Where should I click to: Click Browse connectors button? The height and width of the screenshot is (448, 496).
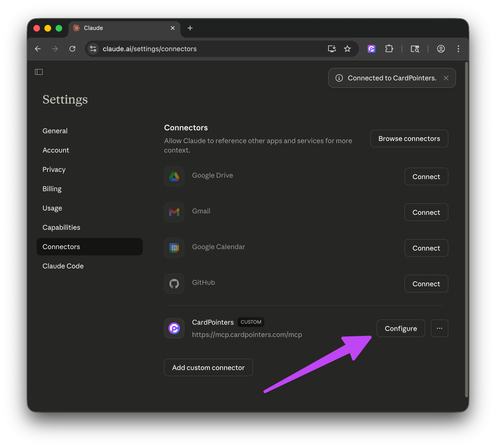[409, 139]
